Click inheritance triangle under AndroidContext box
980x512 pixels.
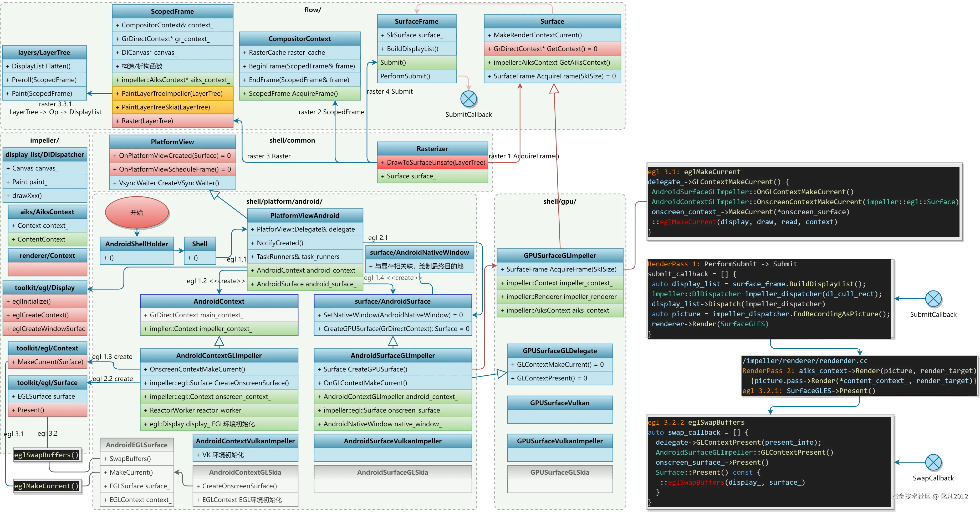[x=219, y=342]
